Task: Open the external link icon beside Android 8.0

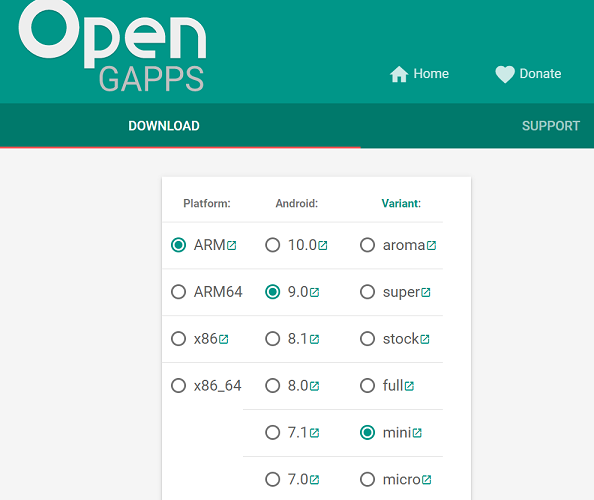Action: pyautogui.click(x=314, y=386)
